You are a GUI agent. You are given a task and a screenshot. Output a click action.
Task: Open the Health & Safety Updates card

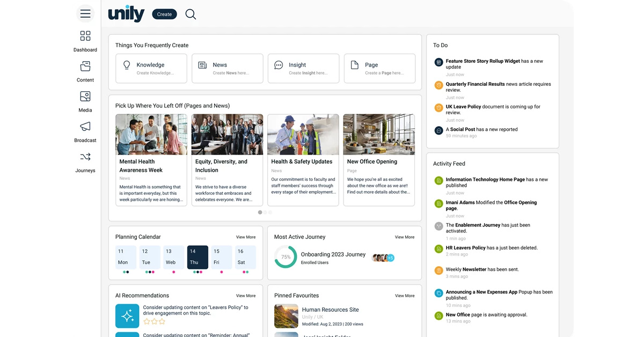tap(303, 159)
